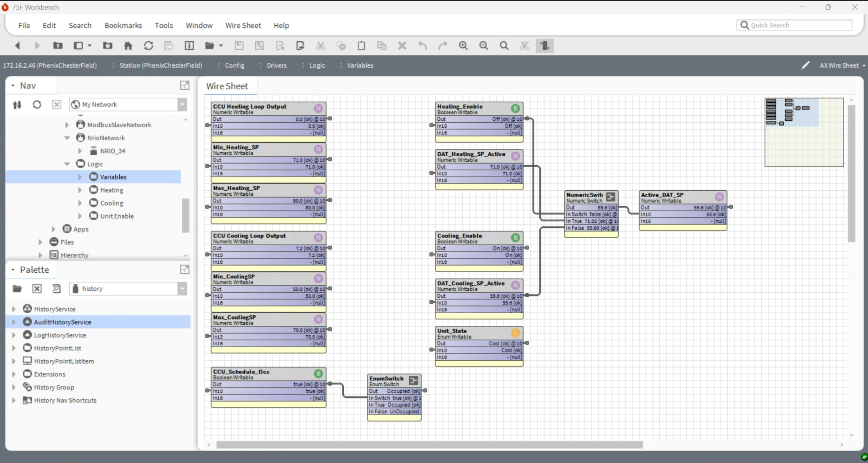
Task: Click the Undo icon in the toolbar
Action: click(x=422, y=46)
